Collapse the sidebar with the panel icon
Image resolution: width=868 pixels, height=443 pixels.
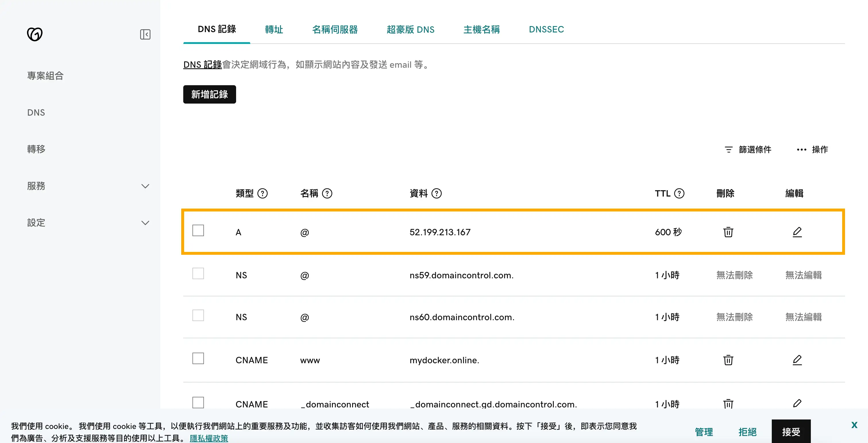pos(145,34)
